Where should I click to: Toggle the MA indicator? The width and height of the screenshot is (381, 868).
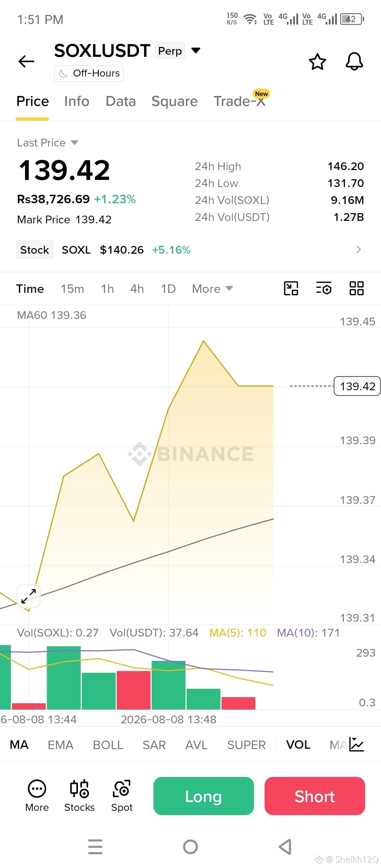pos(19,745)
